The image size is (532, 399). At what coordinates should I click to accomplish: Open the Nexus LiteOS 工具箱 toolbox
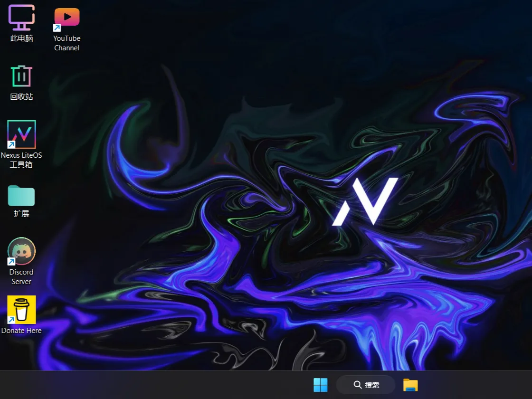click(21, 134)
